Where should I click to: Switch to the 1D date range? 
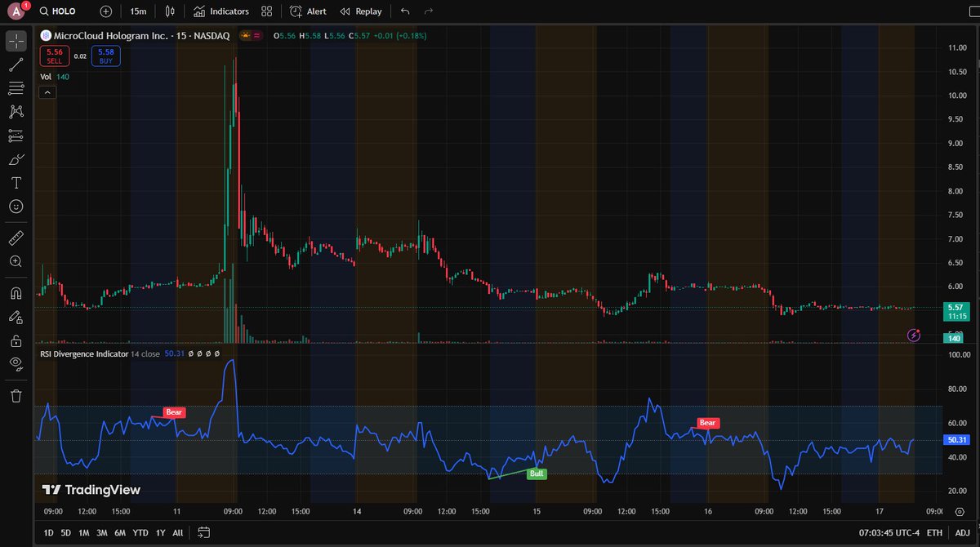tap(48, 532)
